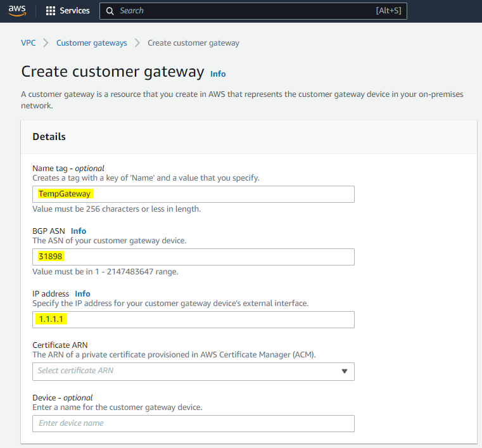Click the AWS logo home icon
Viewport: 482px width, 448px height.
(x=17, y=11)
